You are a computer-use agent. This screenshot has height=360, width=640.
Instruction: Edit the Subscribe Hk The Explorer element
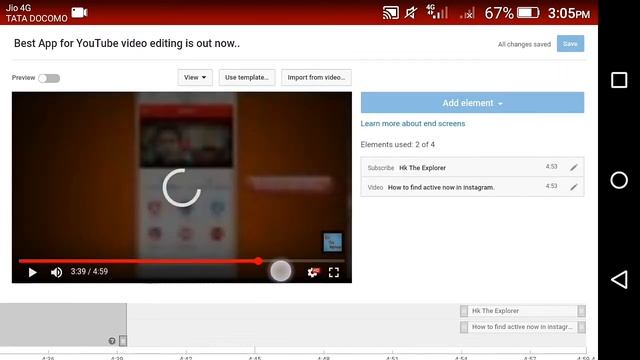[574, 167]
